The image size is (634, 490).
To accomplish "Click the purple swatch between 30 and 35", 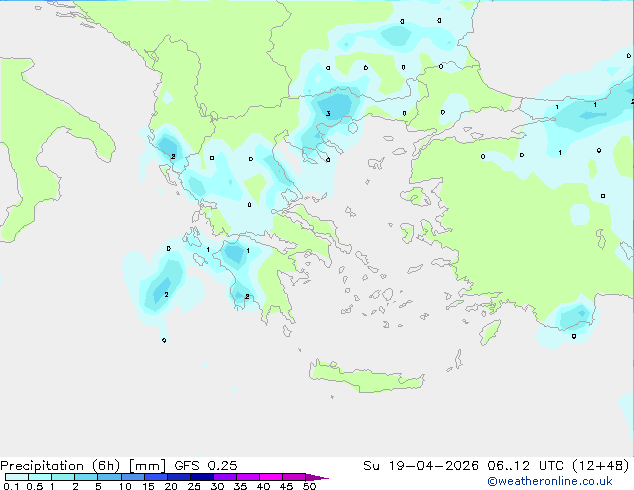I will click(224, 477).
